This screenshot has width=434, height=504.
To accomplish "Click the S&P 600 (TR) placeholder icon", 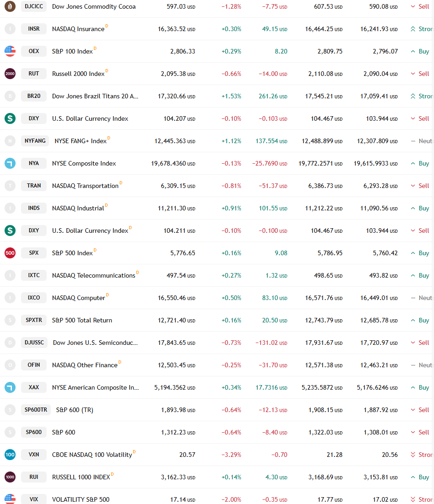I will tap(10, 410).
